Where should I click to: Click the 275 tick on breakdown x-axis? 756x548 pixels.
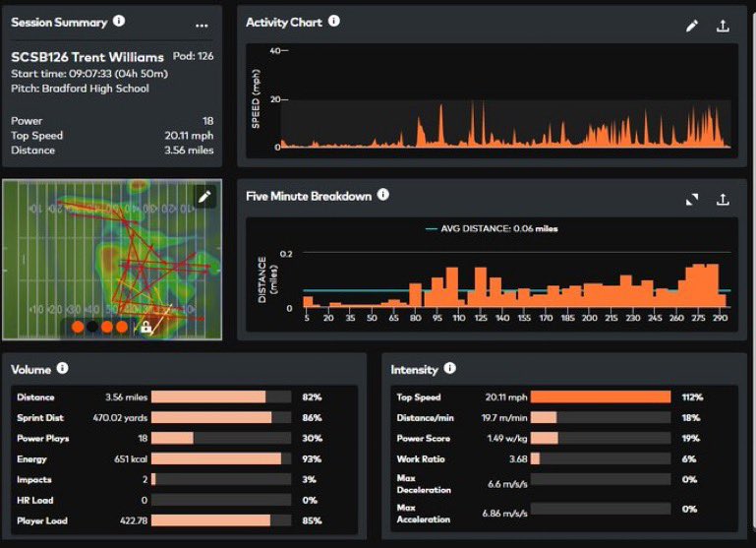(698, 318)
